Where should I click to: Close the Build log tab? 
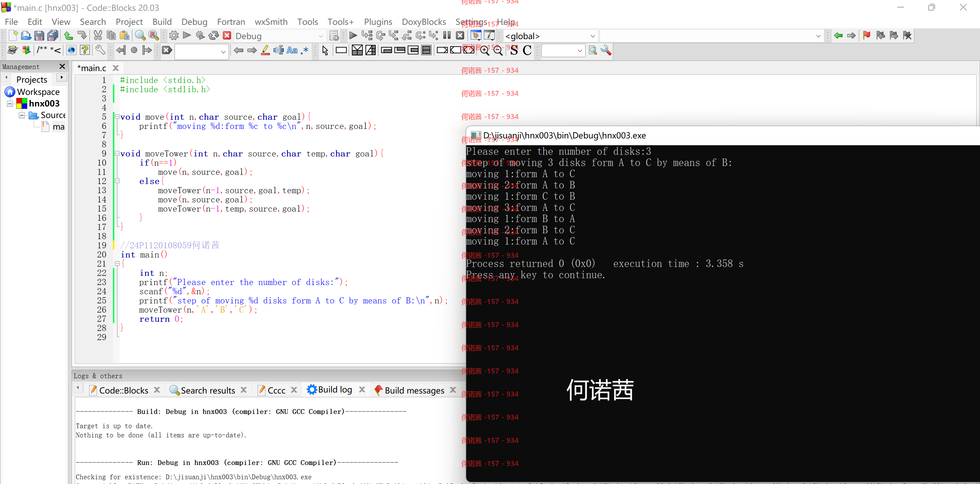tap(362, 389)
